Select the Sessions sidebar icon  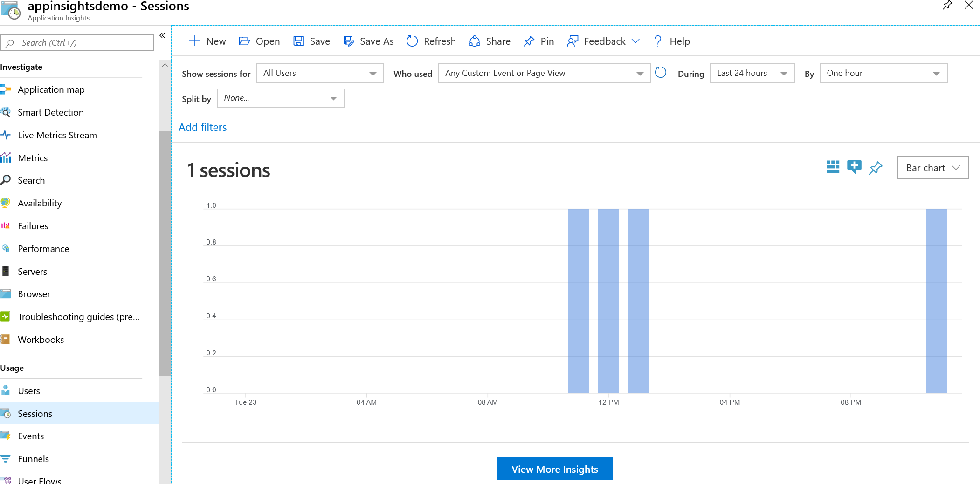[x=6, y=413]
